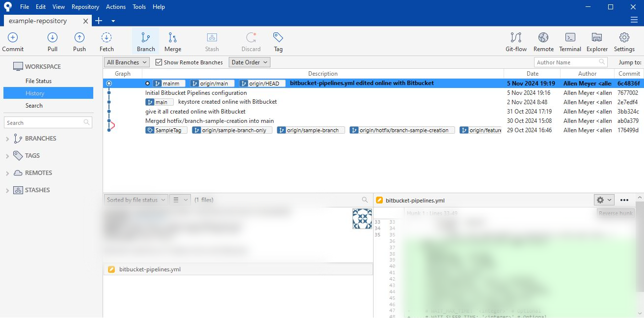The width and height of the screenshot is (644, 318).
Task: Click the Author column header
Action: pyautogui.click(x=587, y=74)
